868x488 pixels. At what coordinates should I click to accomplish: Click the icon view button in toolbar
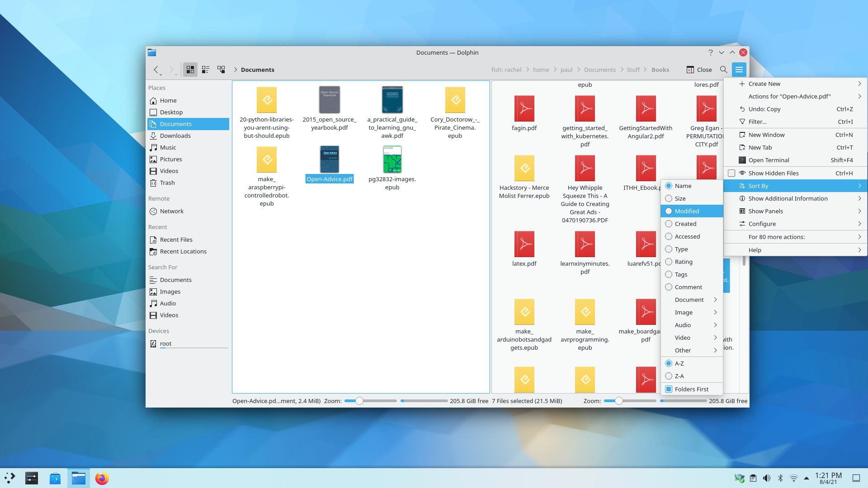coord(190,70)
